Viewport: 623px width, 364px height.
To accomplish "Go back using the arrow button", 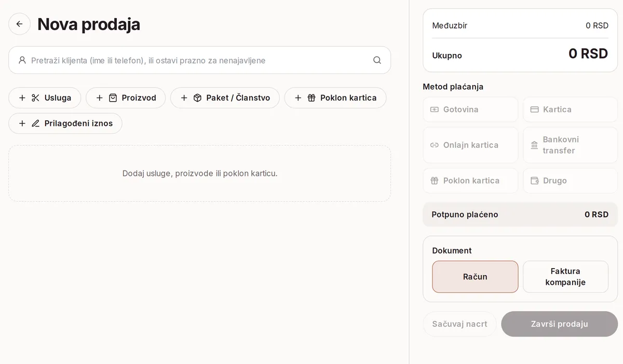I will [20, 24].
